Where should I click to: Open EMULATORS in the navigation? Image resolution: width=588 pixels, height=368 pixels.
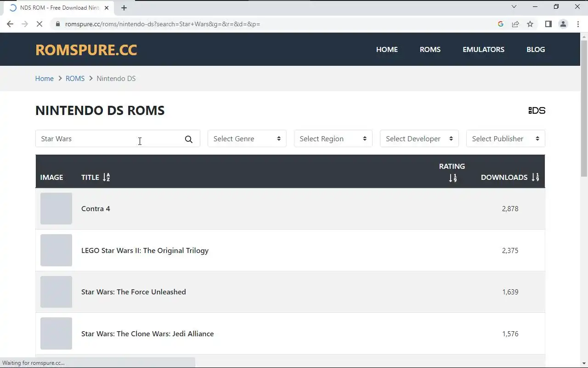483,49
